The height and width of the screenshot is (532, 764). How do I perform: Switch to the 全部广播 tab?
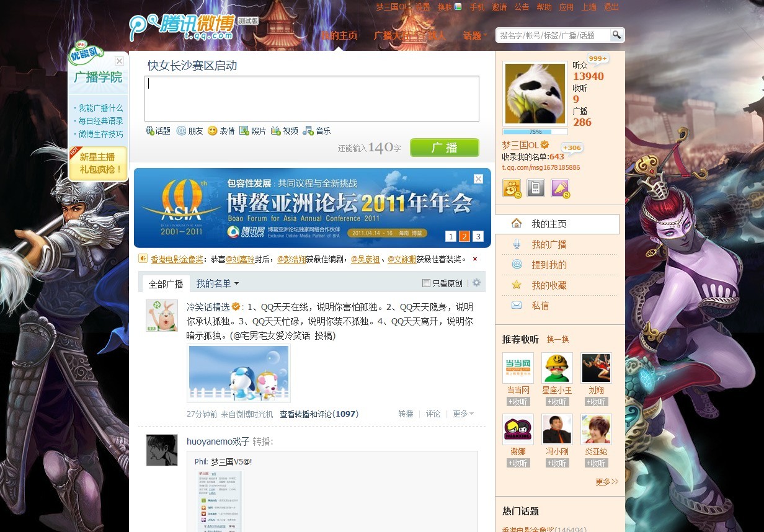(166, 284)
